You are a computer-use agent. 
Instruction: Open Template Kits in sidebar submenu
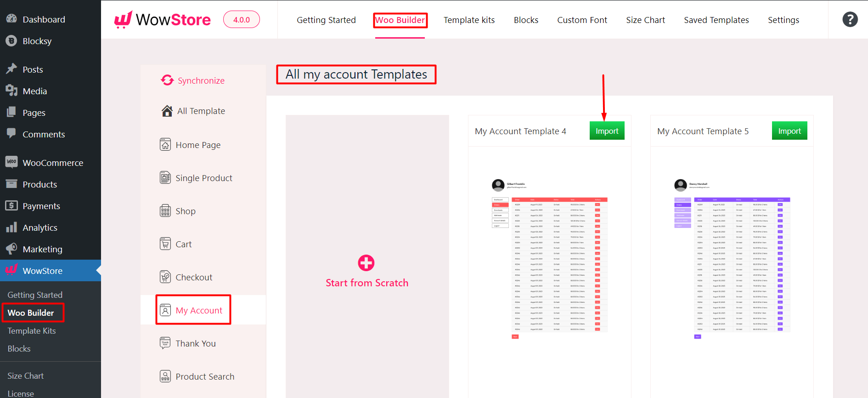32,330
